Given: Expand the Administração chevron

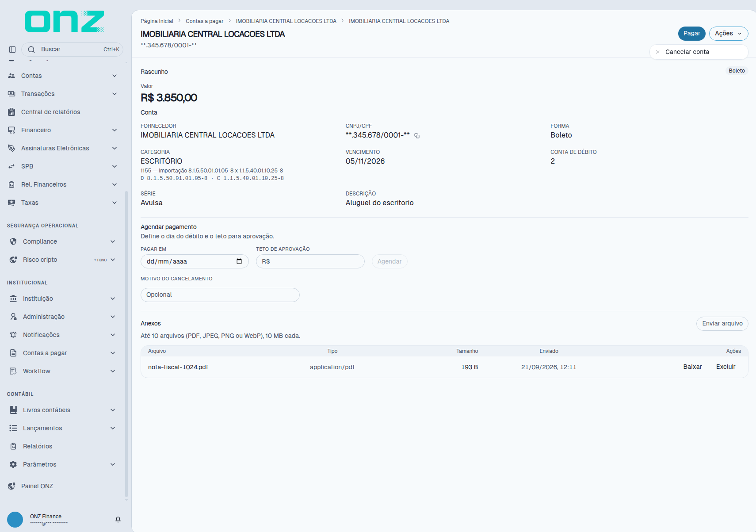Looking at the screenshot, I should [113, 317].
